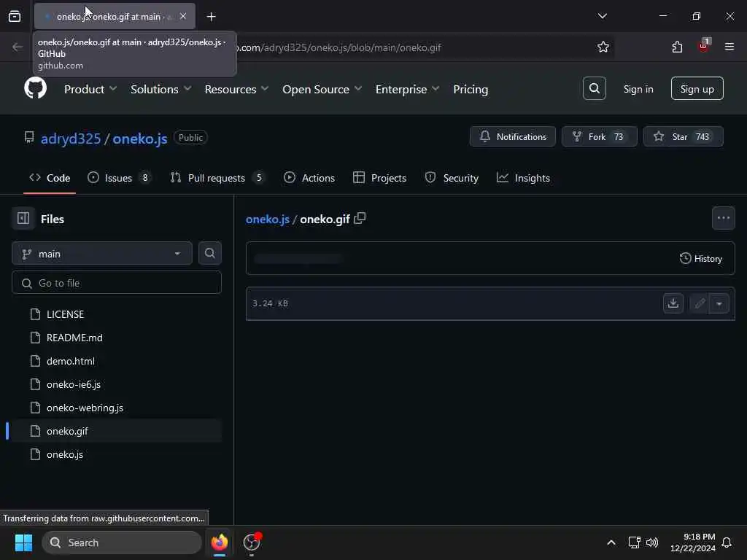This screenshot has width=747, height=560.
Task: Star the repository with Star button
Action: (683, 136)
